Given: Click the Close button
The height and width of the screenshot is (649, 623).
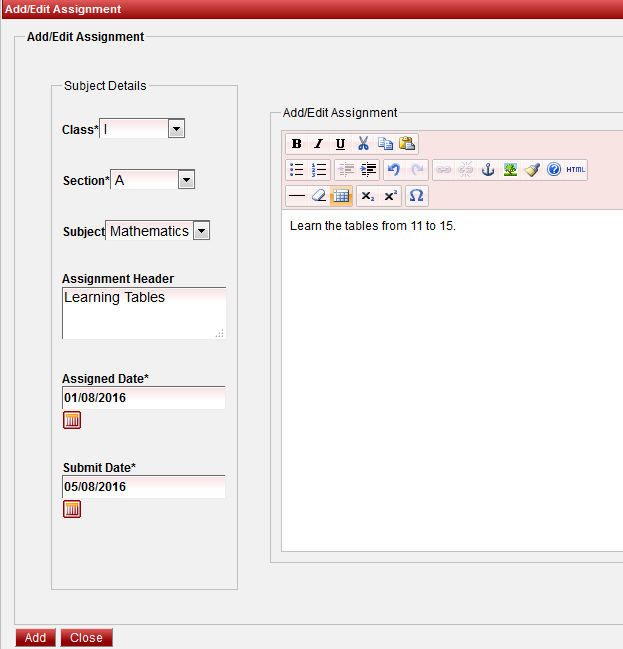Looking at the screenshot, I should tap(86, 638).
